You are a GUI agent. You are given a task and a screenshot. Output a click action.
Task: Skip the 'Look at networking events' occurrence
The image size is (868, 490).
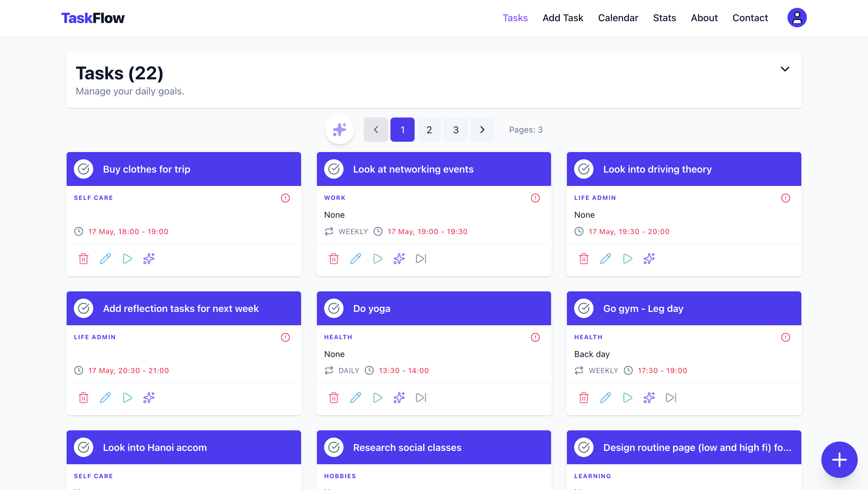pos(421,259)
